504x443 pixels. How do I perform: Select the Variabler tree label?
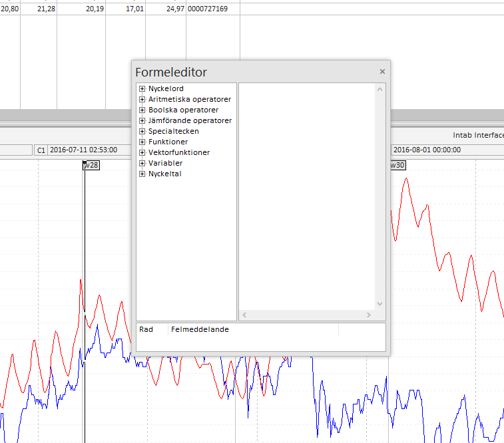click(x=165, y=163)
